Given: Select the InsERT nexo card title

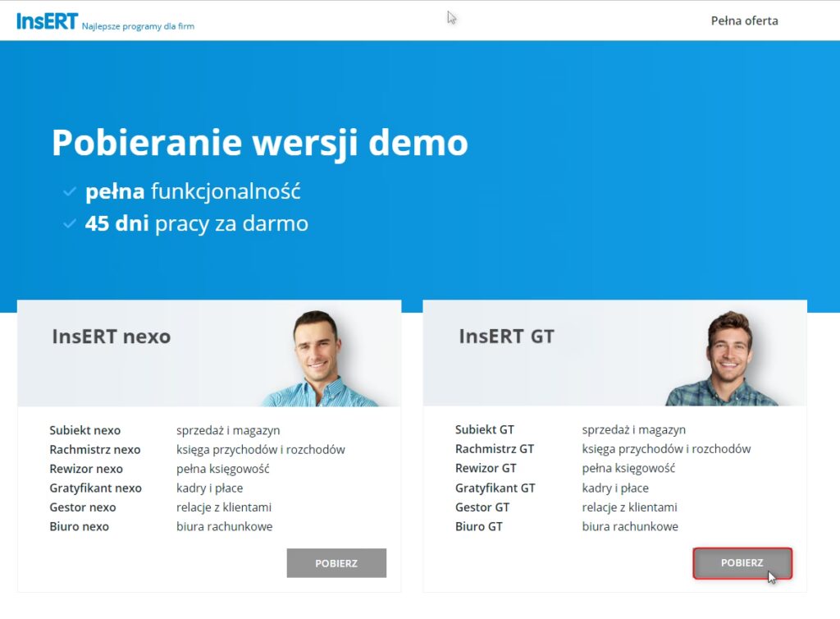Looking at the screenshot, I should [x=111, y=337].
